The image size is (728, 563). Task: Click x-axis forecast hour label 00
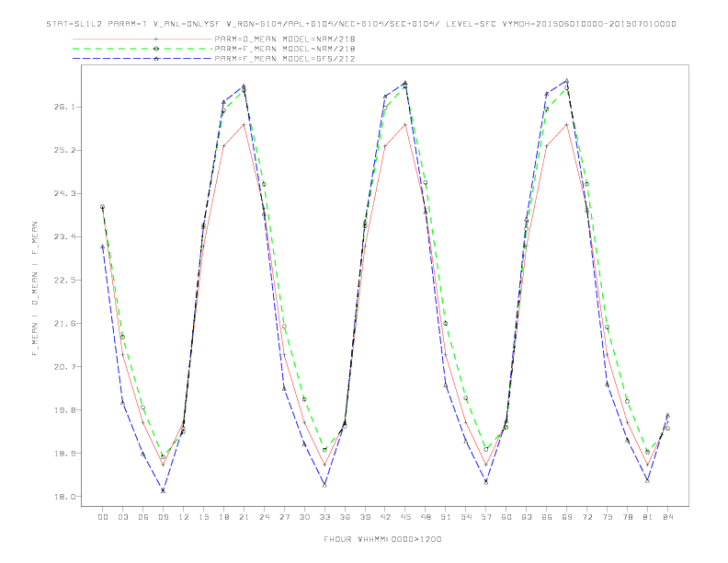coord(103,517)
